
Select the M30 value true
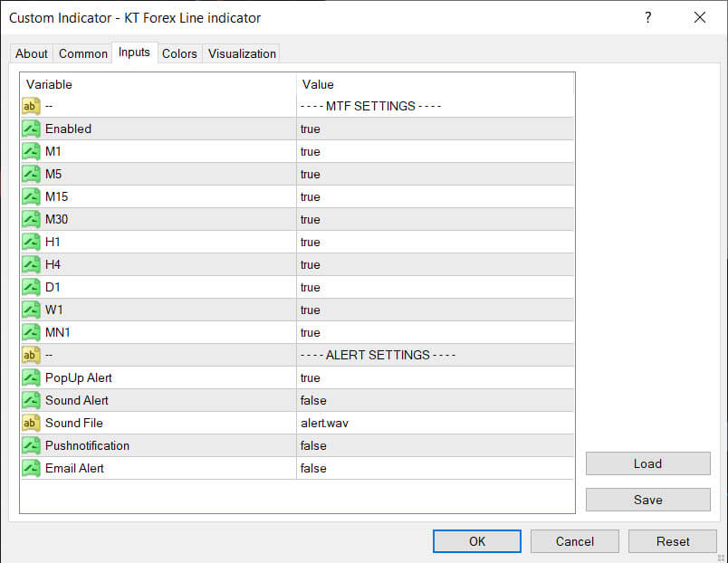coord(311,220)
